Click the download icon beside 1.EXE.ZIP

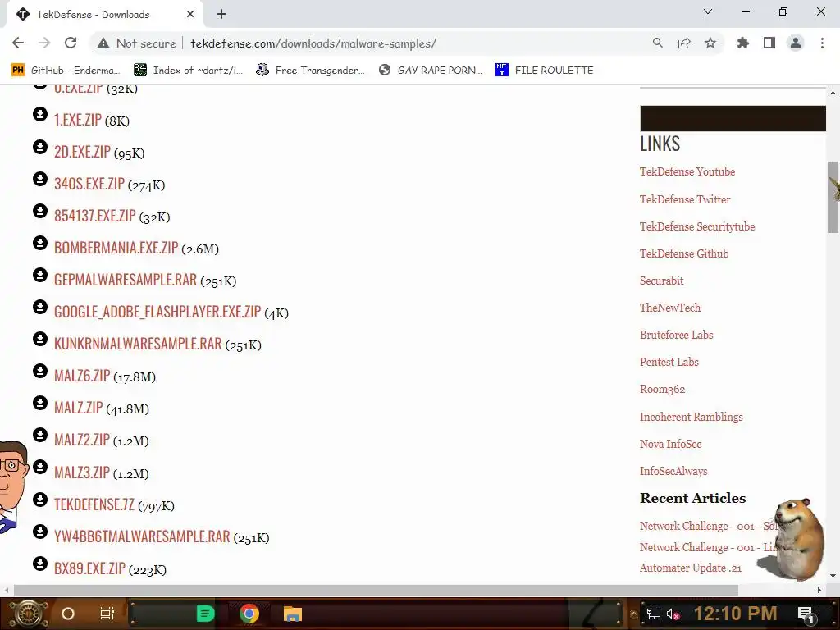coord(40,114)
